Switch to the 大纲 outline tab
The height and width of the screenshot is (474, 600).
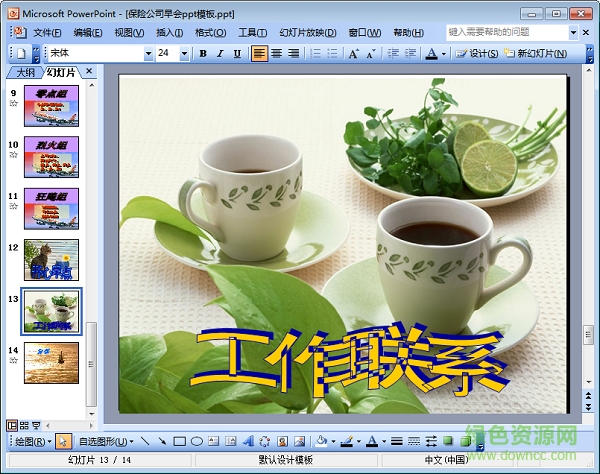(25, 72)
